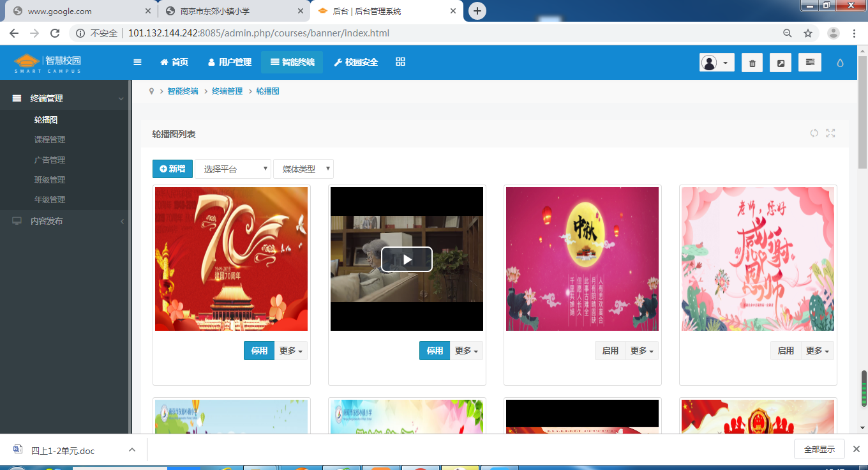
Task: Open the four-squares grid icon in navbar
Action: point(401,62)
